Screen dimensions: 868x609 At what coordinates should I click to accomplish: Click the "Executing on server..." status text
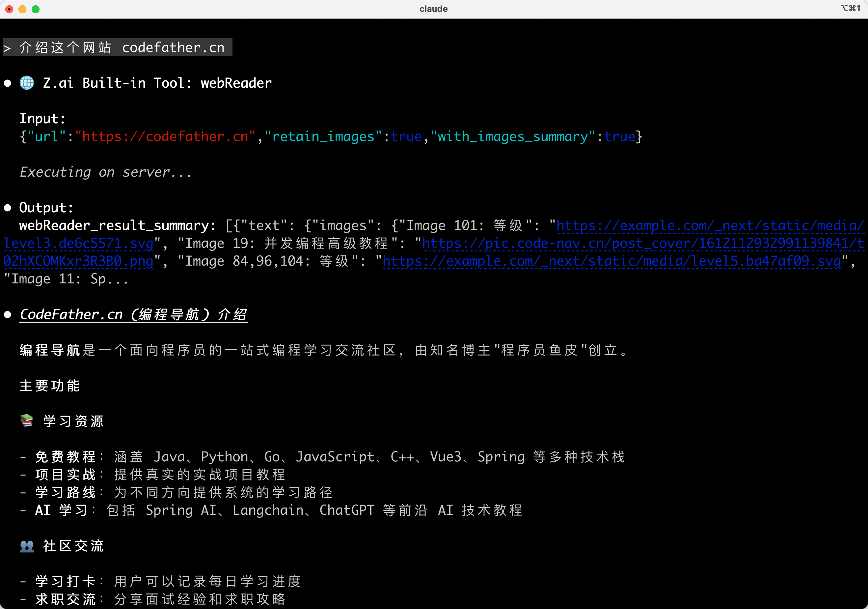point(106,172)
